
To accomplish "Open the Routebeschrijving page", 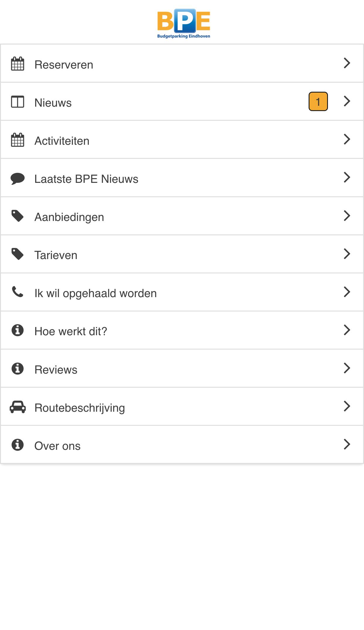I will click(x=147, y=407).
